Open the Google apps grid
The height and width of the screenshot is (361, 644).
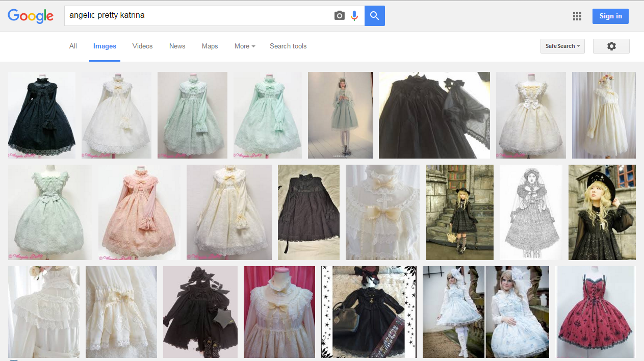(x=577, y=16)
